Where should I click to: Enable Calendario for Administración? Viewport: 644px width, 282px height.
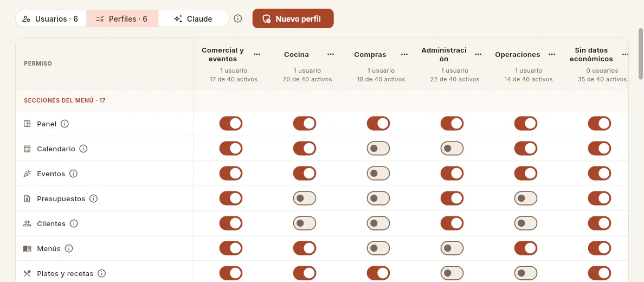452,149
